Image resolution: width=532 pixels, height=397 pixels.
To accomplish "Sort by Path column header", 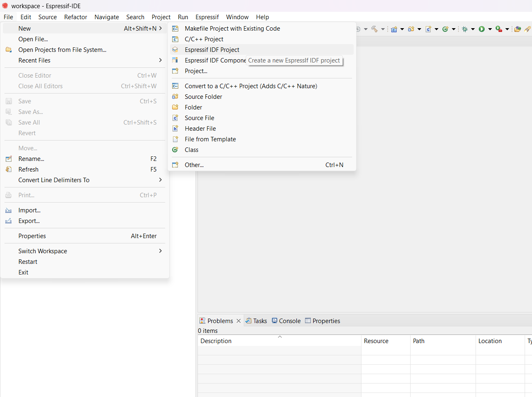I will (x=443, y=341).
